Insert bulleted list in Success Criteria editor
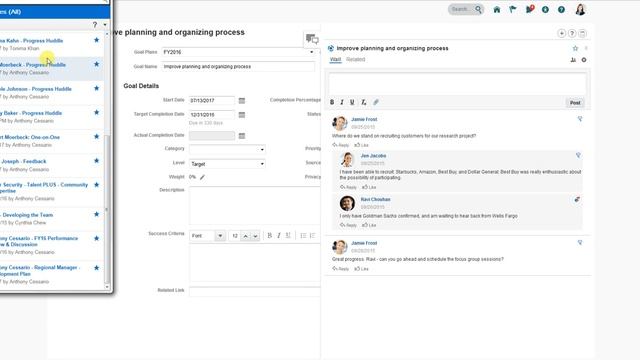This screenshot has height=360, width=640. pos(303,236)
